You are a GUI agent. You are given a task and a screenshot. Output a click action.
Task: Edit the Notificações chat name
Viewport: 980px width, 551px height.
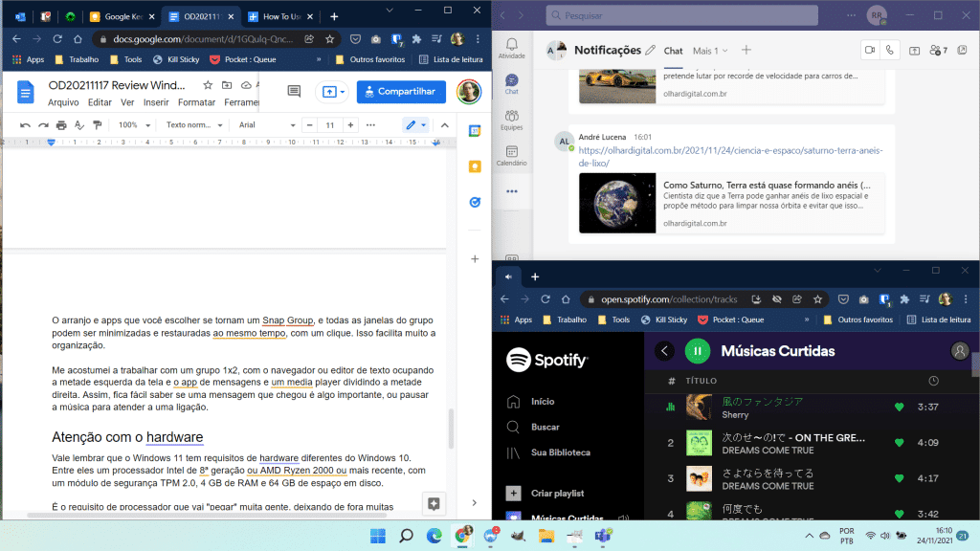click(651, 50)
